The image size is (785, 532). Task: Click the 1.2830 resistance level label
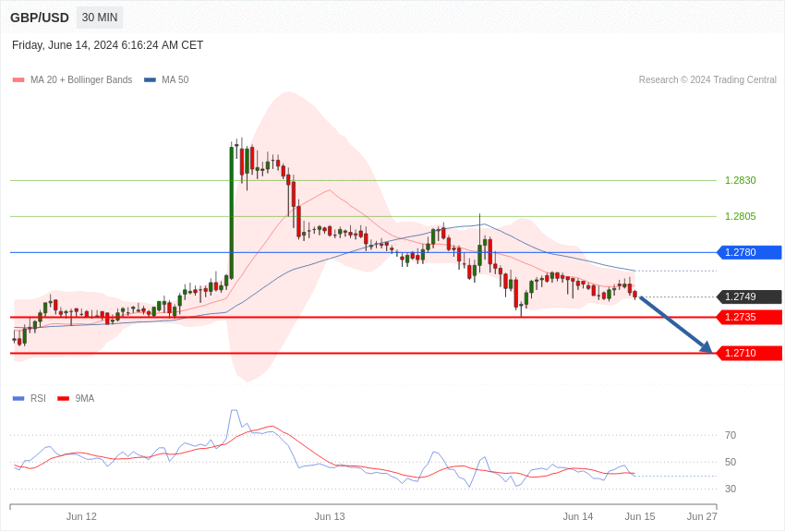(741, 180)
